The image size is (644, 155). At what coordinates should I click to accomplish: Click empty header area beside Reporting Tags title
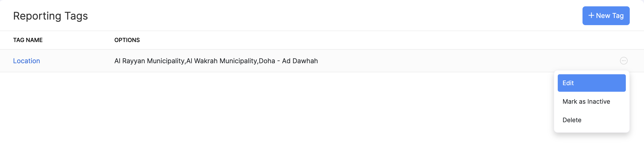click(x=317, y=16)
